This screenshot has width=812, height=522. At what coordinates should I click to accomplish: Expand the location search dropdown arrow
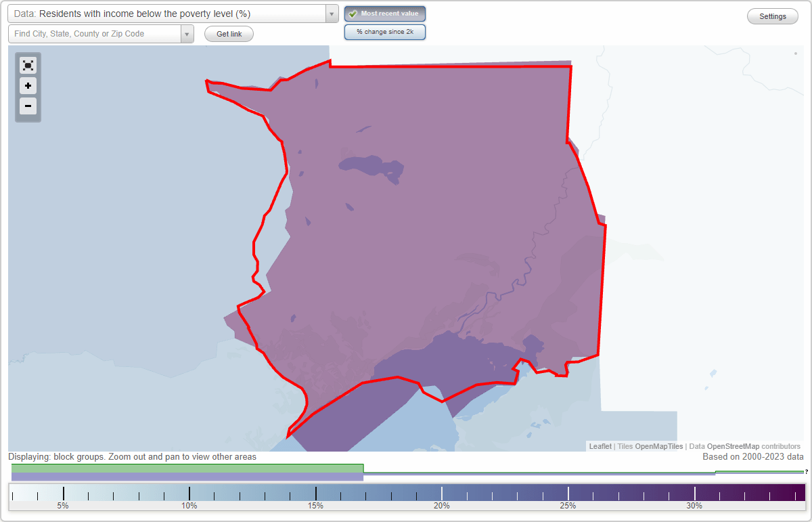click(x=187, y=33)
